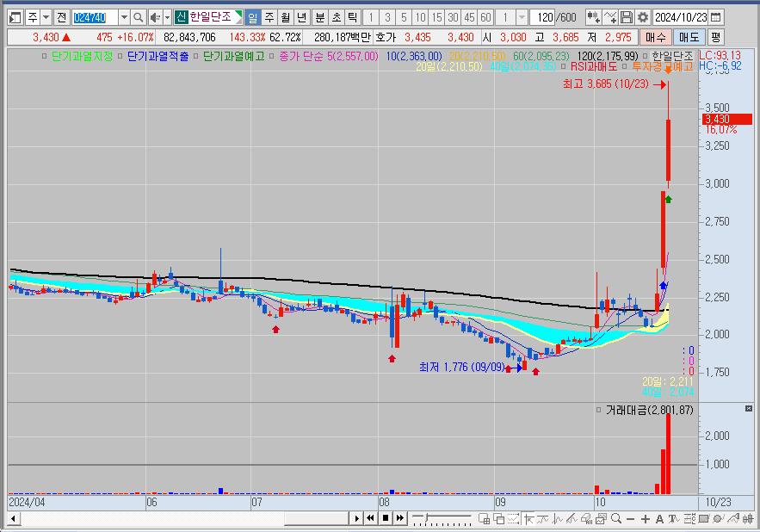This screenshot has width=760, height=532.
Task: Open the stock search magnifier icon
Action: point(138,18)
